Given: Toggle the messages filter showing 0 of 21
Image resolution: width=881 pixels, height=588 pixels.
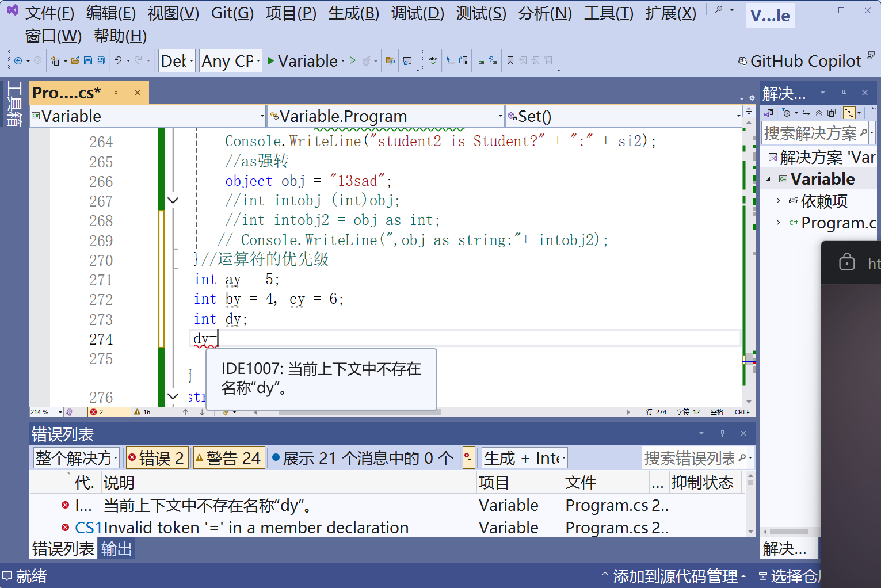Looking at the screenshot, I should click(363, 458).
